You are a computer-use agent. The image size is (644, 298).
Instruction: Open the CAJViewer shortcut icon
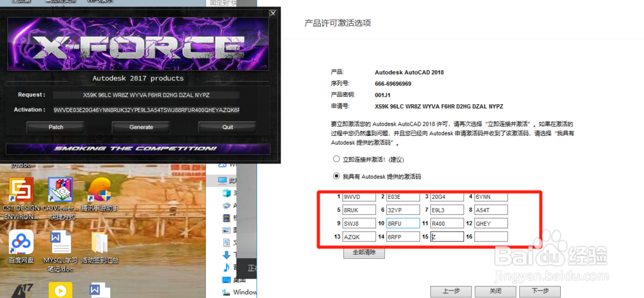(x=61, y=190)
